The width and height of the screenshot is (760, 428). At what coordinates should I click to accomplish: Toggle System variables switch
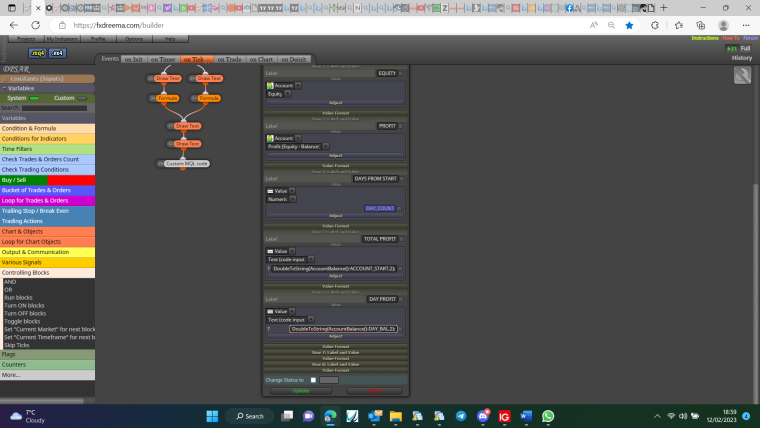point(34,98)
